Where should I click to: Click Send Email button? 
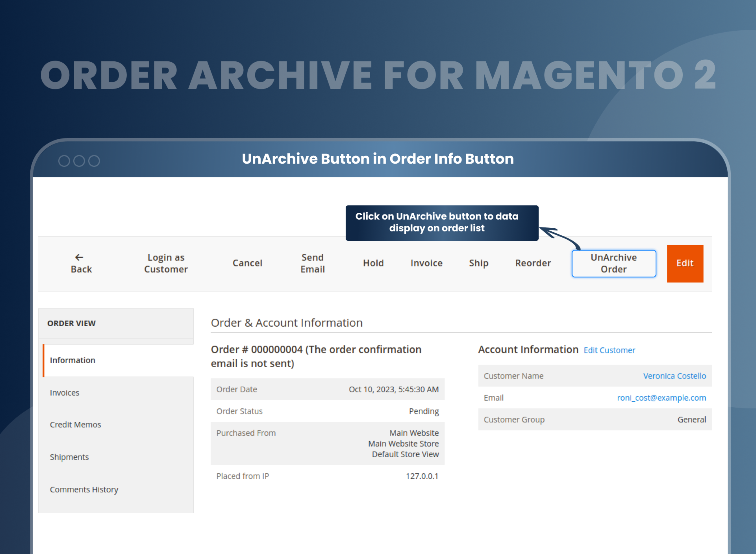tap(312, 264)
